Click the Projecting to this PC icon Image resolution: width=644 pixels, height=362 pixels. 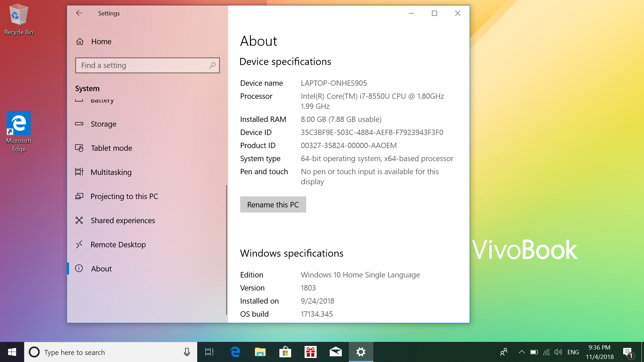[79, 196]
